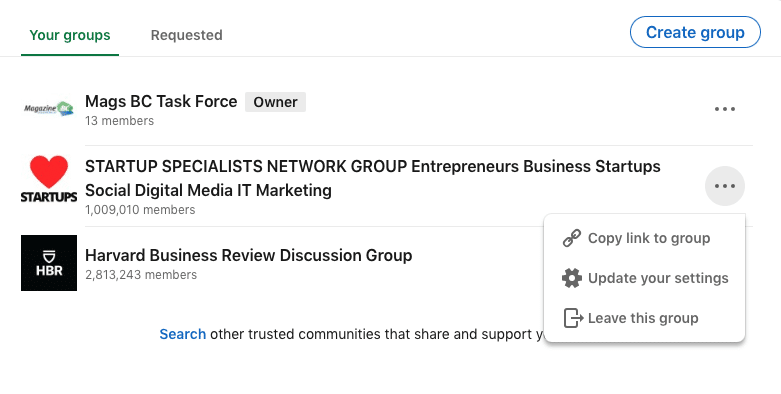This screenshot has height=394, width=781.
Task: Select the Your groups tab
Action: pos(70,35)
